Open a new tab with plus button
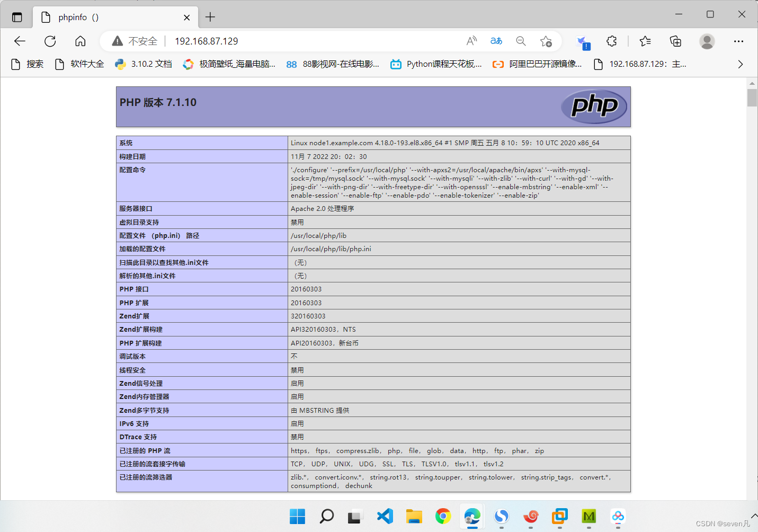This screenshot has width=758, height=532. tap(210, 17)
